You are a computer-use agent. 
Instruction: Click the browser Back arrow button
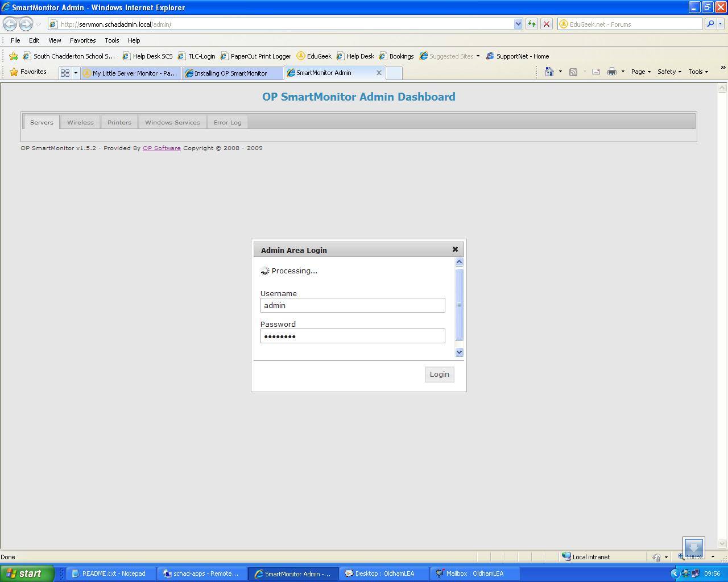click(x=10, y=24)
